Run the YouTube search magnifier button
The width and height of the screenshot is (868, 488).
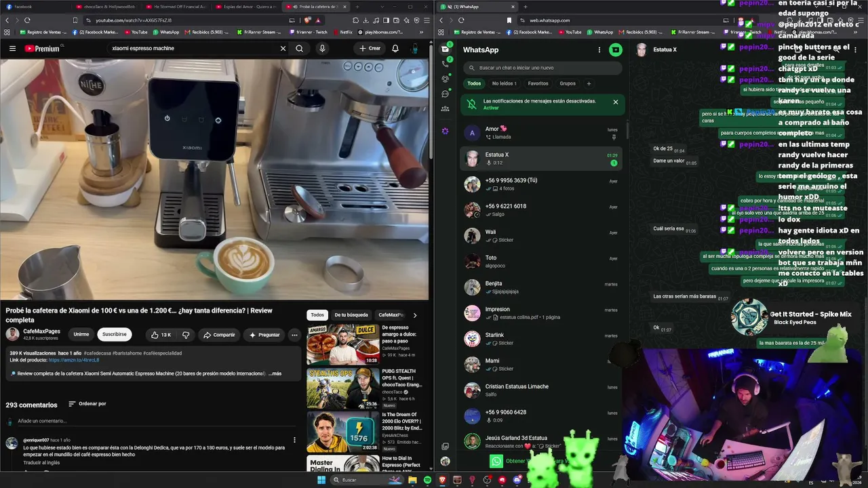[299, 49]
